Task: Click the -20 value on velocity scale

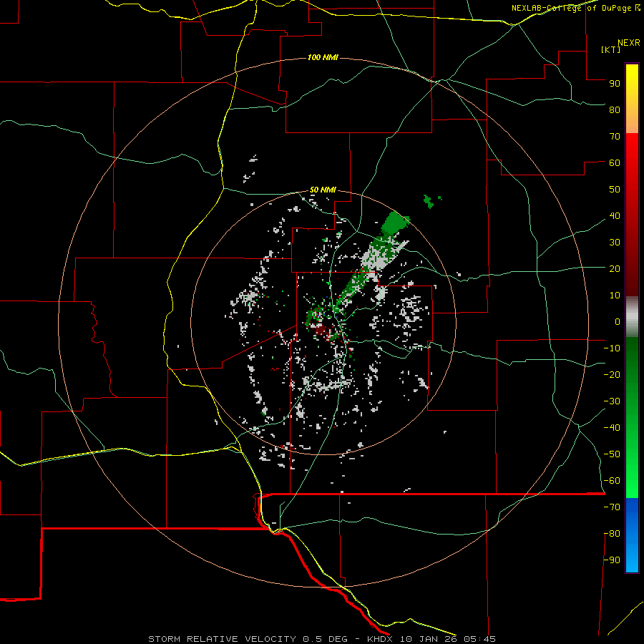Action: (x=612, y=374)
